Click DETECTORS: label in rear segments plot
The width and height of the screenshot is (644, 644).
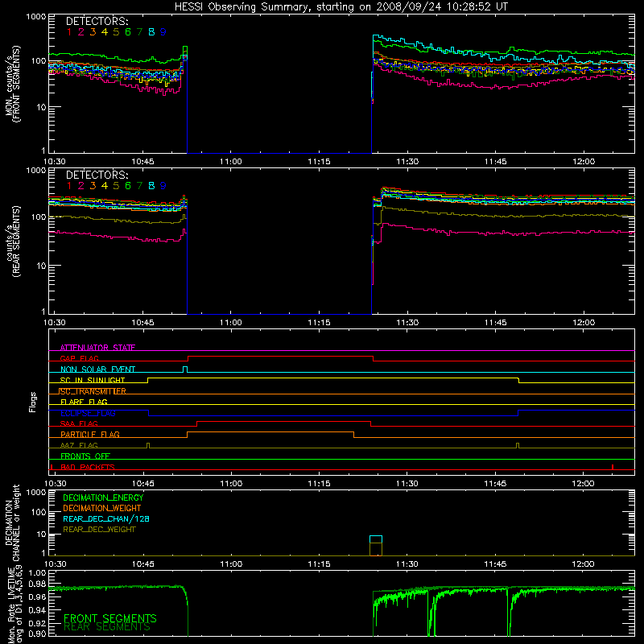click(97, 175)
